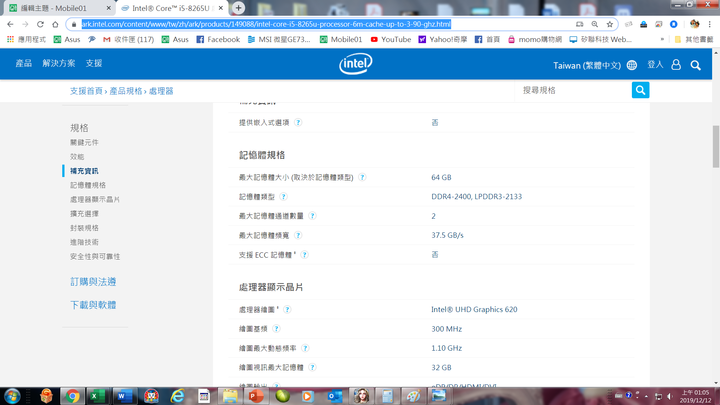Show help for 提供嵌入式選項
The width and height of the screenshot is (720, 405).
point(298,123)
